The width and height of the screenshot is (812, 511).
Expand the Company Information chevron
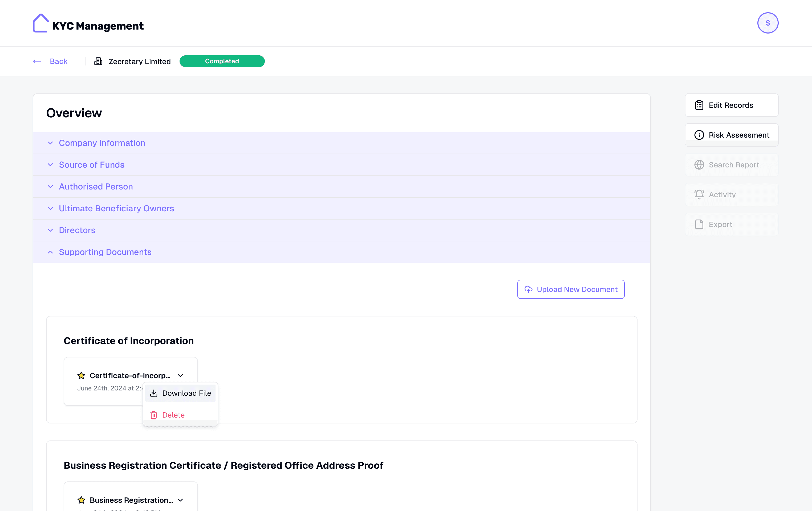click(50, 143)
